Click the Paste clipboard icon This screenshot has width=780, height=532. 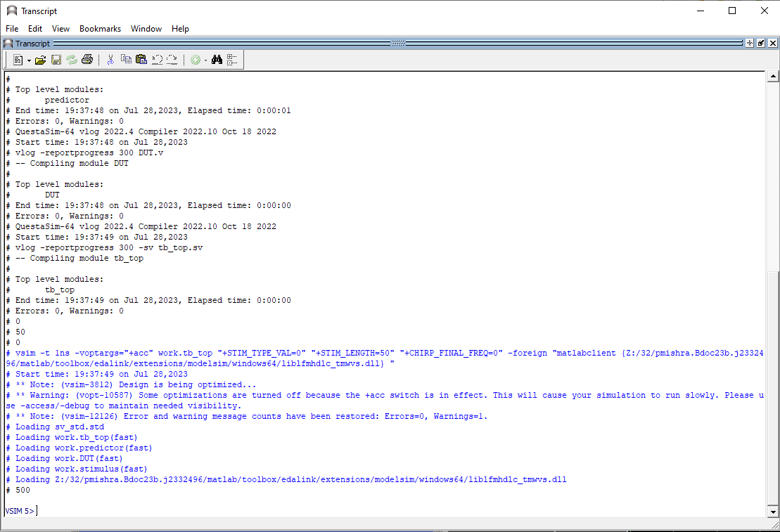click(141, 60)
